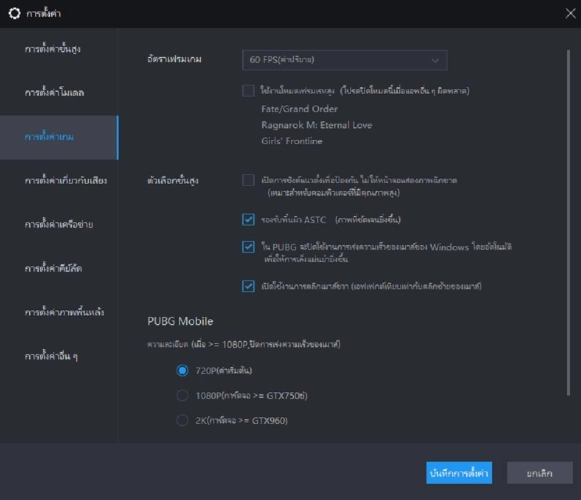Click the vertical scrollbar of settings panel
Screen dimensions: 581x500
[568, 222]
